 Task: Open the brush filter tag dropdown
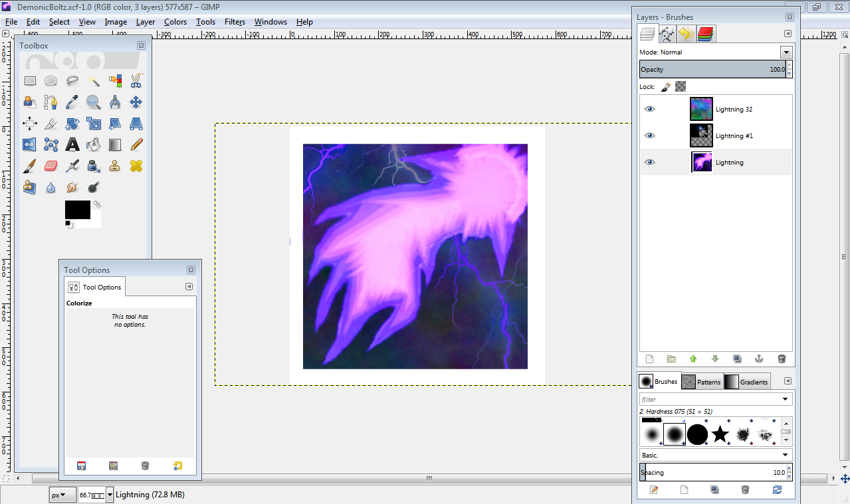(x=786, y=399)
